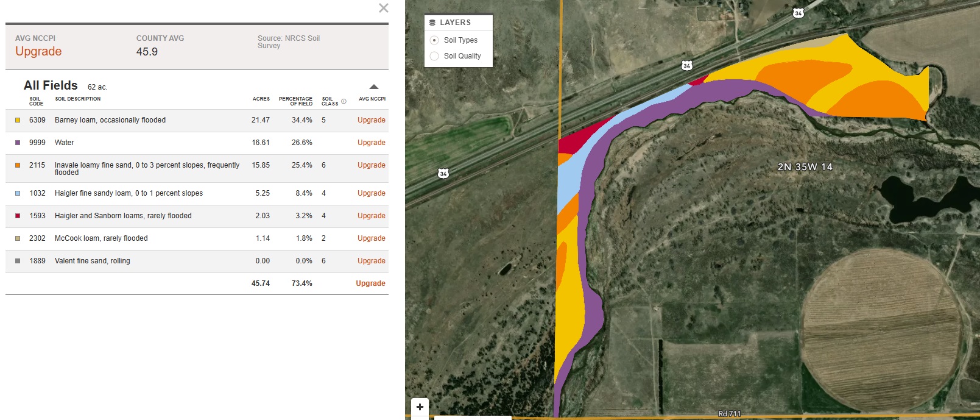Click Upgrade in the totals row
Viewport: 980px width, 420px height.
point(370,283)
